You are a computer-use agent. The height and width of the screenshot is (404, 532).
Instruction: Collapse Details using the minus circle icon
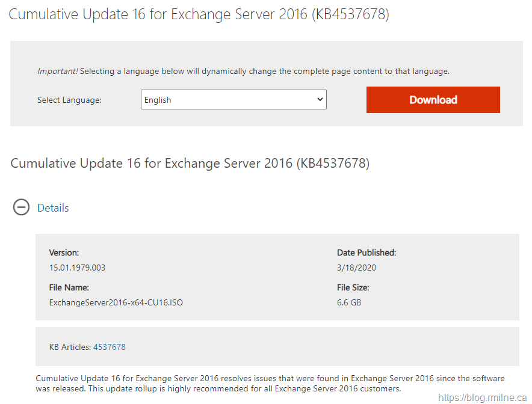[x=21, y=208]
